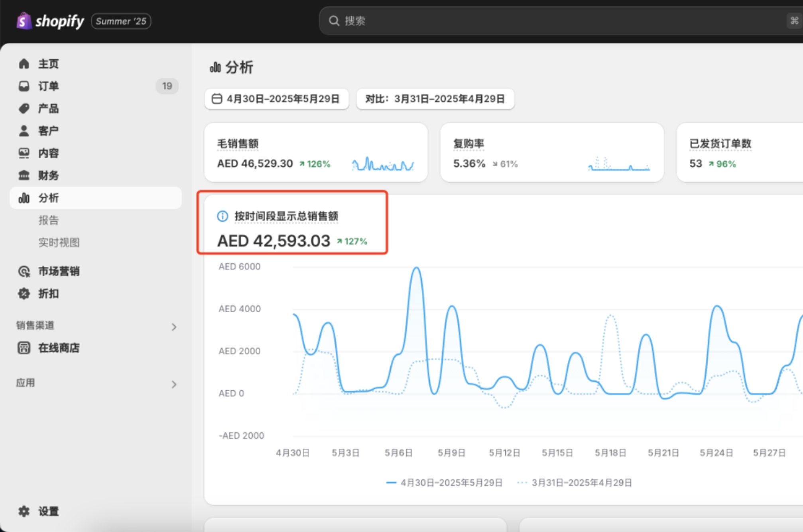Click the 复购率 metric card

[551, 152]
